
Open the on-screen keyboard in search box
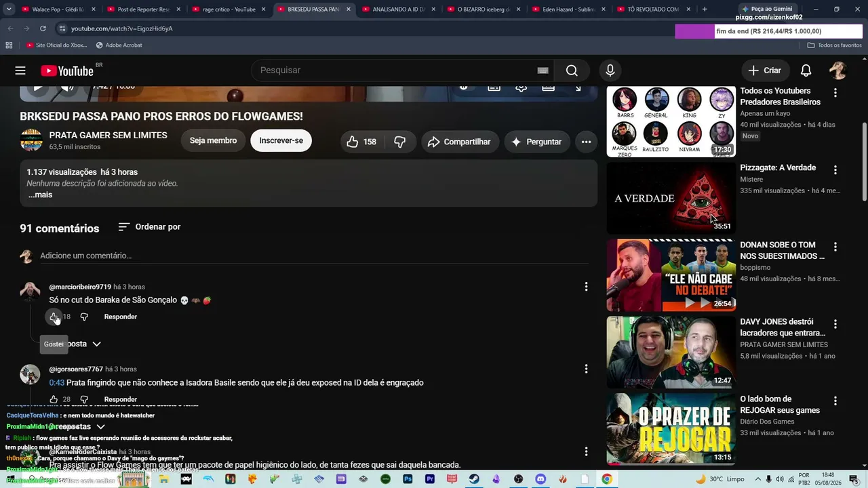[x=542, y=70]
